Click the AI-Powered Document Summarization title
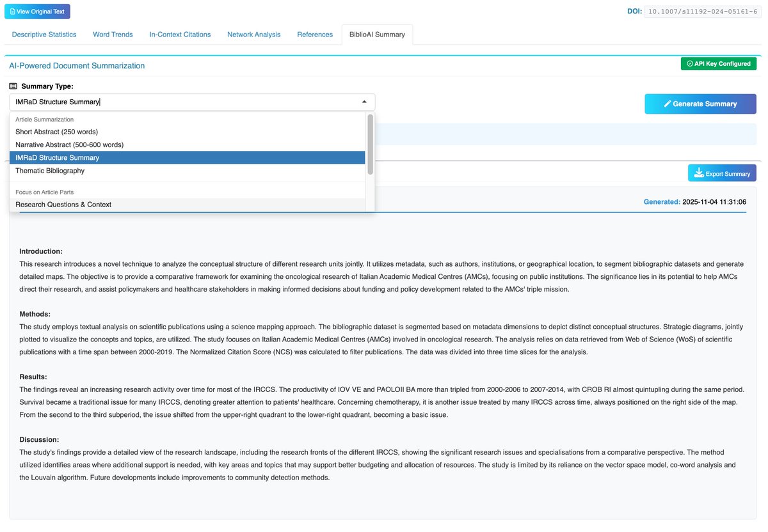768x532 pixels. (x=77, y=65)
